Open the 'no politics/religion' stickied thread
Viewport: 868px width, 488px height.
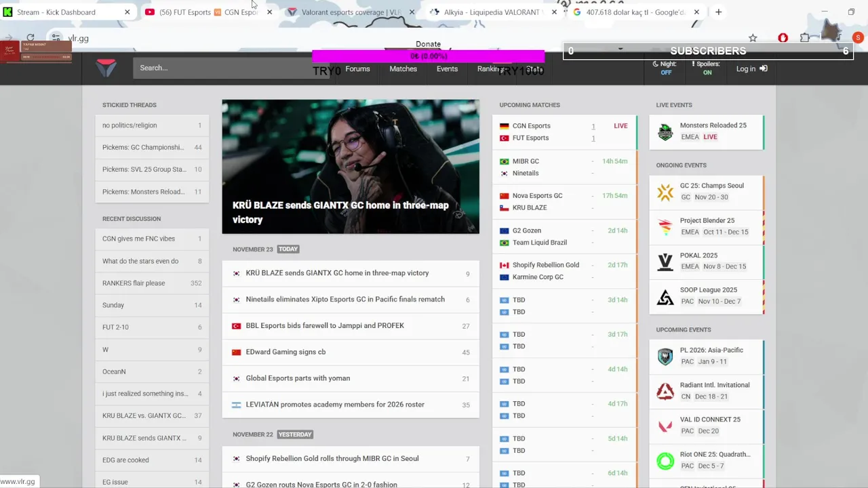(152, 125)
